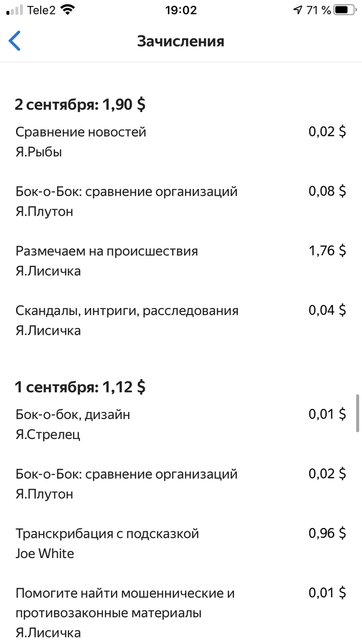Tap the Зачисления screen title
Viewport: 362px width, 644px height.
pos(181,41)
